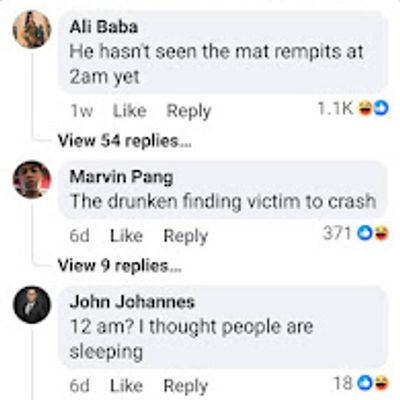This screenshot has height=400, width=400.
Task: Reply to Marvin Pang's comment
Action: coord(186,237)
